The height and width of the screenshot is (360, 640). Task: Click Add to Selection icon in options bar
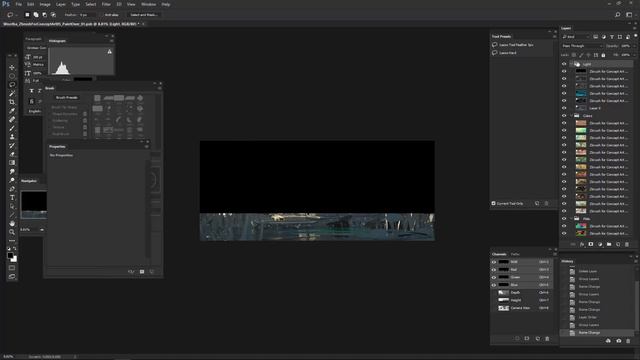tap(36, 15)
